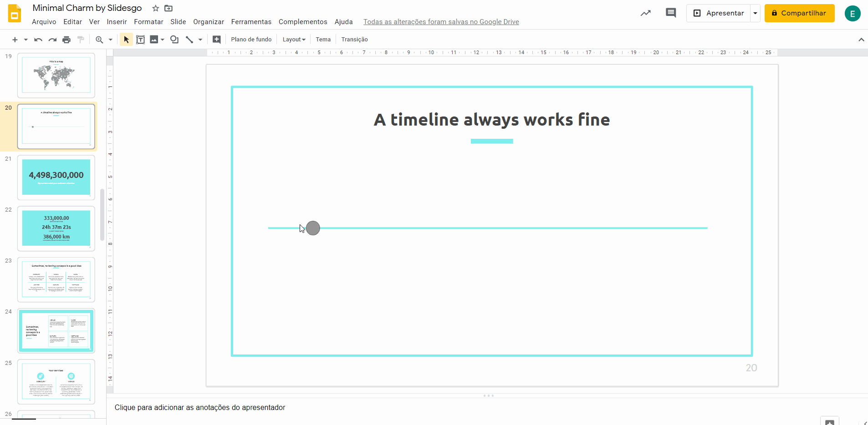Redo the last action

coord(52,40)
